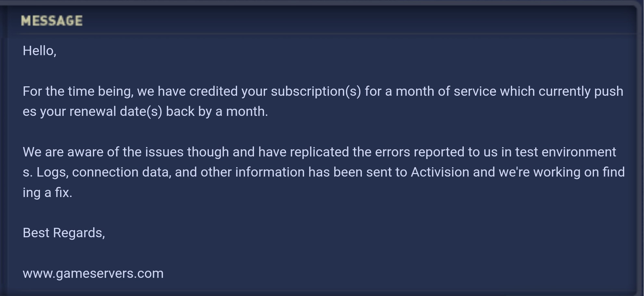
Task: Click the "Hello," greeting line
Action: [x=39, y=51]
